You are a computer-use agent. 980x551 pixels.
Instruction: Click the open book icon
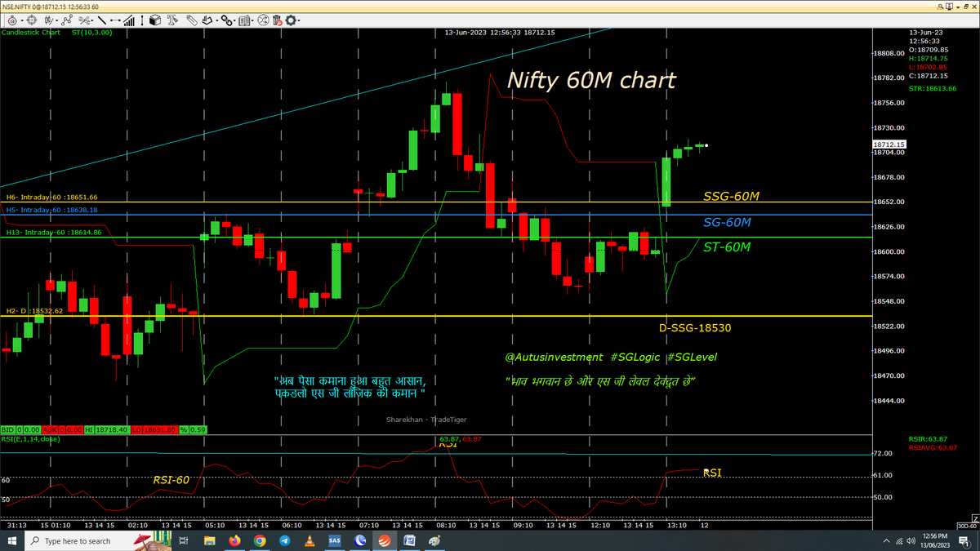click(244, 20)
